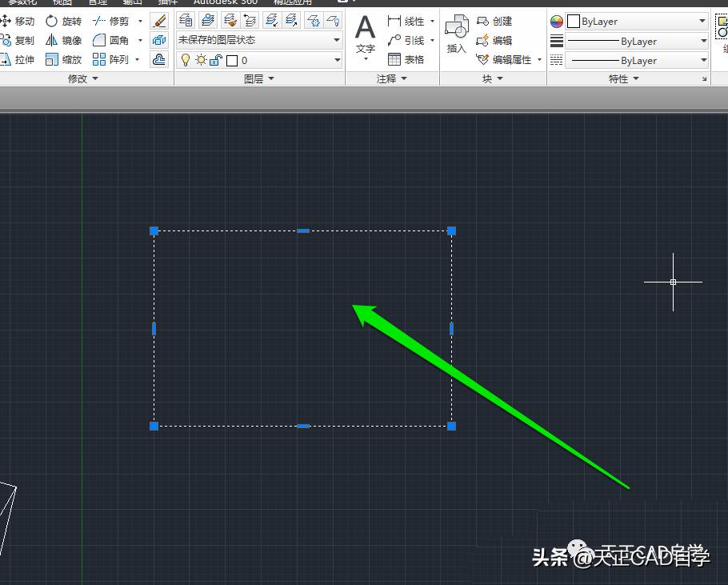728x585 pixels.
Task: Toggle layer 0 on/off bulb
Action: click(x=186, y=60)
